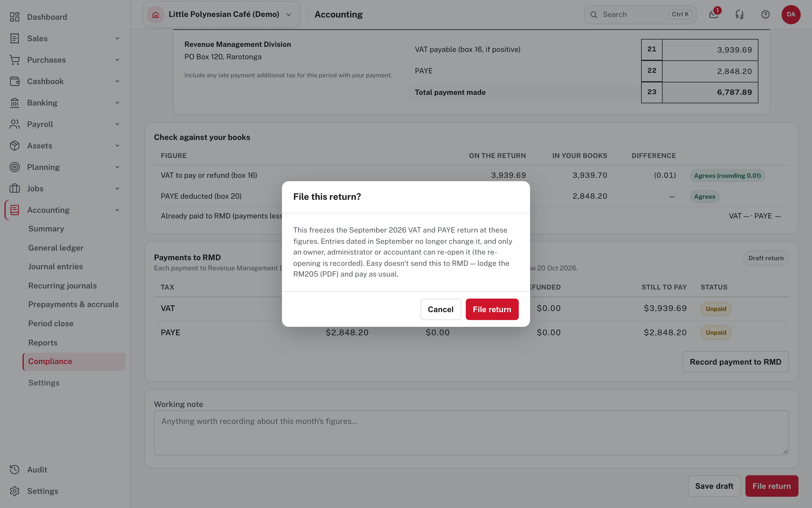Click the Assets box icon

14,146
